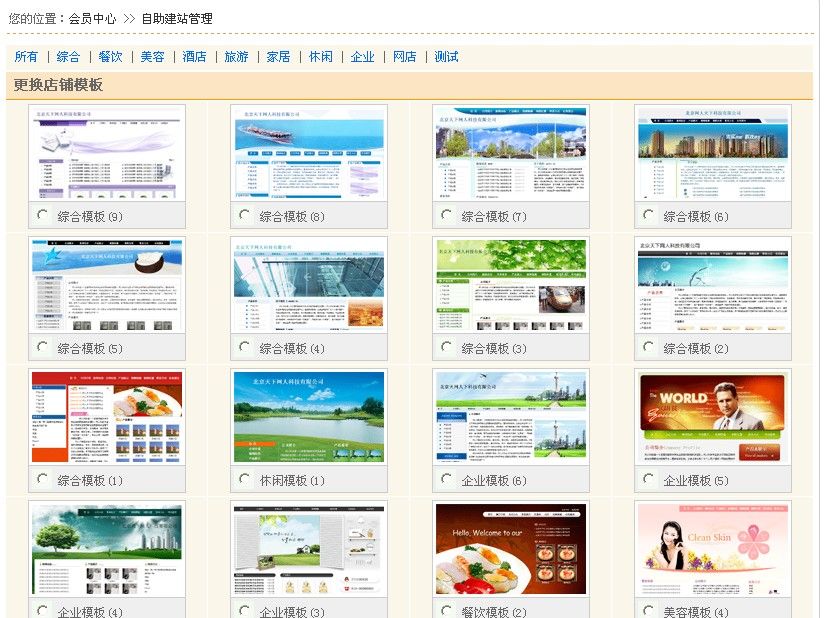Viewport: 833px width, 618px height.
Task: Click the 美容模板(4) Clean Skin thumbnail
Action: (x=713, y=549)
